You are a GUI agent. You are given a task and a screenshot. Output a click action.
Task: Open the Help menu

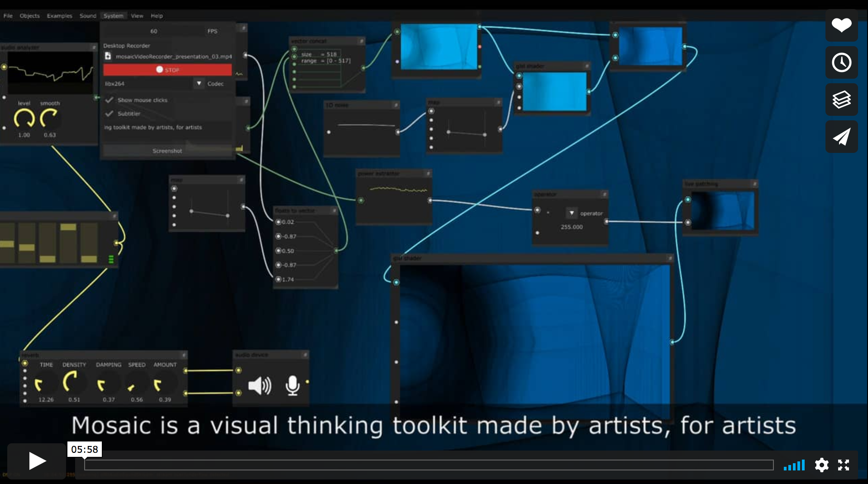click(157, 16)
